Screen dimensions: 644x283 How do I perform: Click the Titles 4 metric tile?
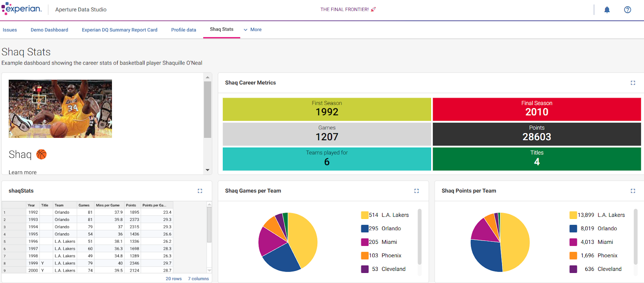pyautogui.click(x=537, y=159)
